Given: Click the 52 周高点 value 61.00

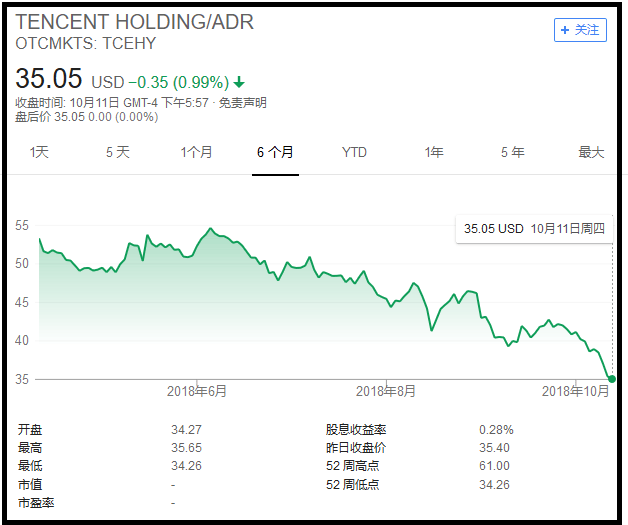Looking at the screenshot, I should 494,466.
